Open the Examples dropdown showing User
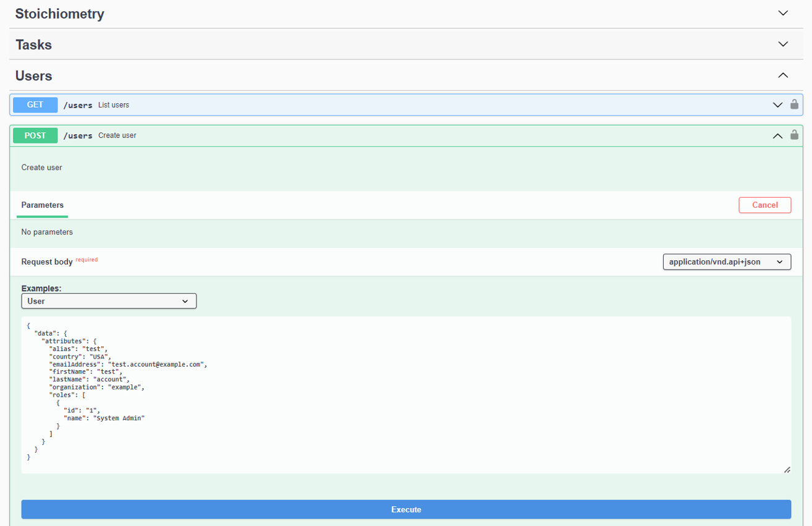Image resolution: width=812 pixels, height=526 pixels. coord(109,301)
